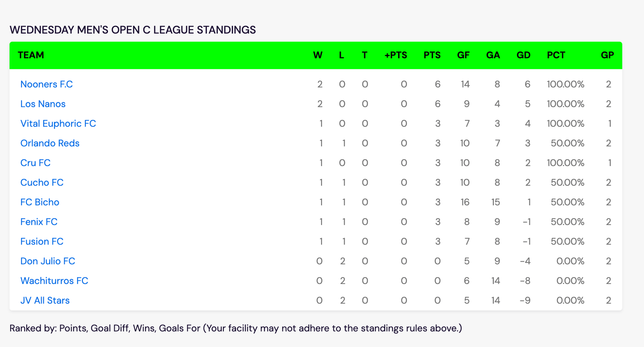Viewport: 644px width, 347px height.
Task: Click the GP column header
Action: pos(607,55)
